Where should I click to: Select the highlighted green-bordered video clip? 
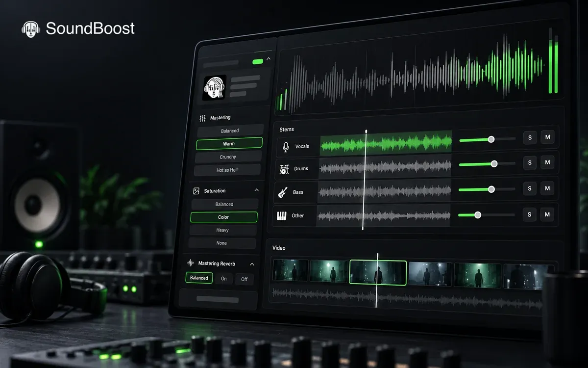(x=378, y=272)
